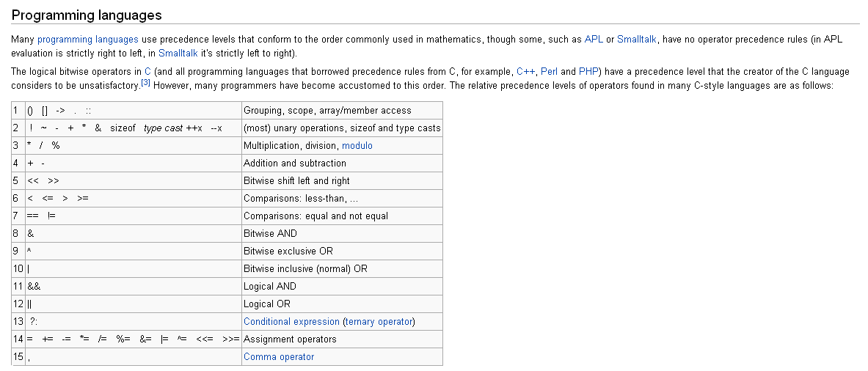This screenshot has height=371, width=868.
Task: Click the "Grouping, scope, array/member access" cell
Action: tap(327, 111)
